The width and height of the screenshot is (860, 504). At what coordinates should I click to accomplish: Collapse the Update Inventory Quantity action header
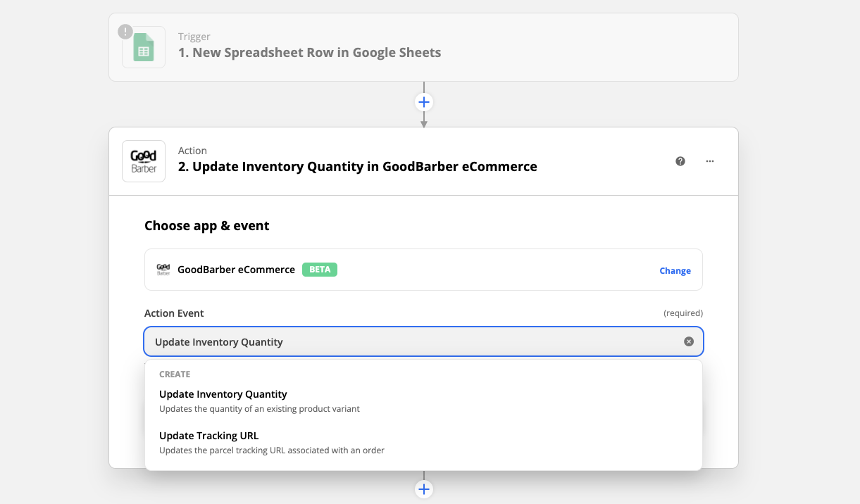357,167
